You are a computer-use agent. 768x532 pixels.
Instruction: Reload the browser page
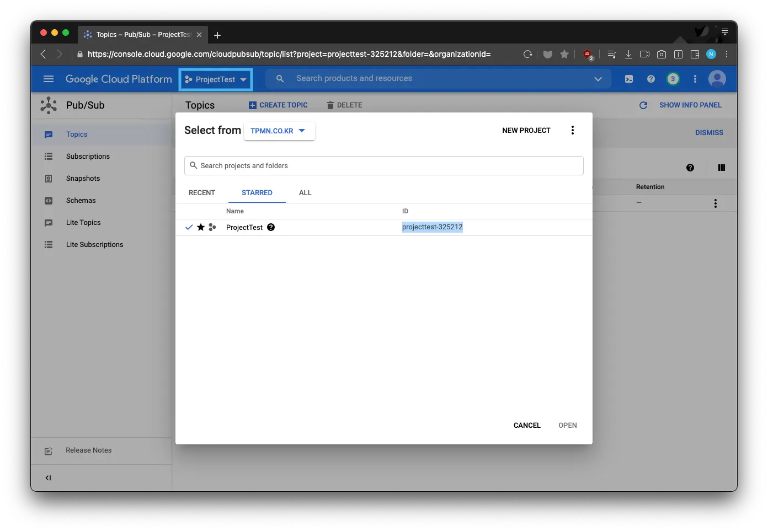(528, 54)
